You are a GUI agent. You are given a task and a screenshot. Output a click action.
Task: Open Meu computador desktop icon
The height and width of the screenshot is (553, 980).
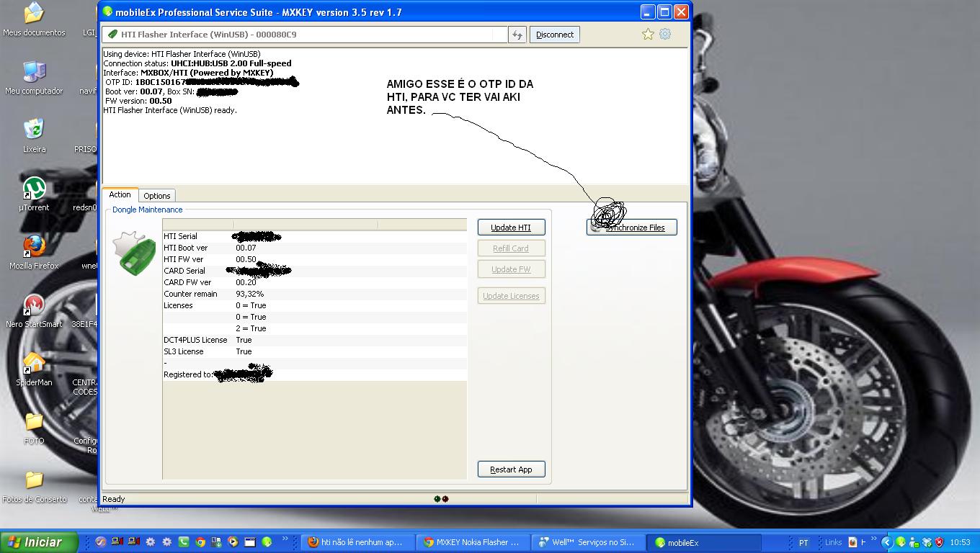click(x=34, y=78)
